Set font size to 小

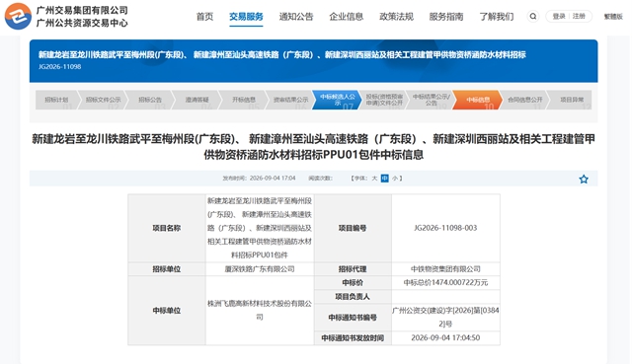click(395, 179)
